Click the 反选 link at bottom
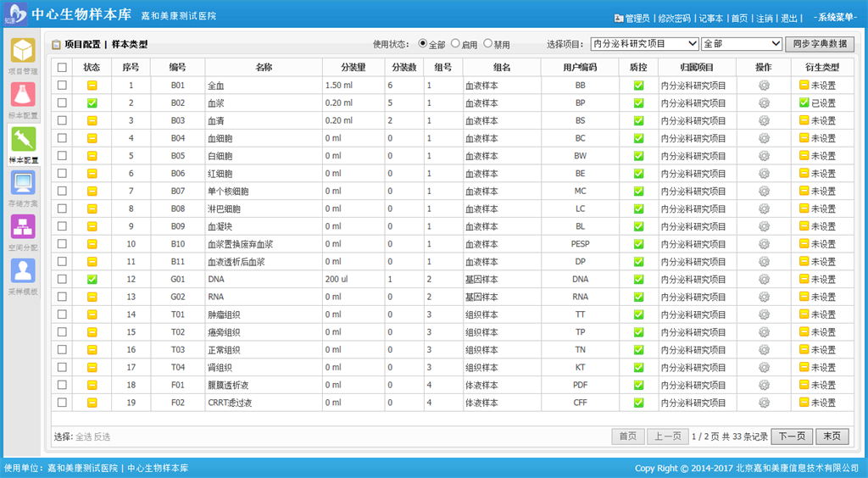 (102, 437)
